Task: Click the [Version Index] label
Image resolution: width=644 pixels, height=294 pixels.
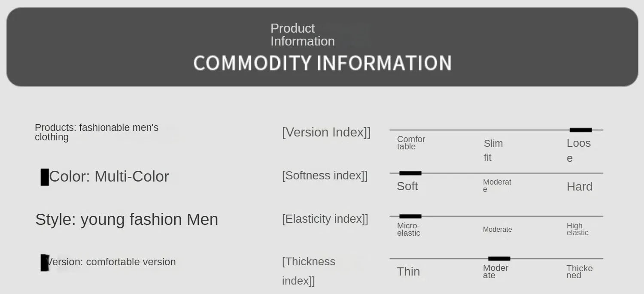Action: 326,132
